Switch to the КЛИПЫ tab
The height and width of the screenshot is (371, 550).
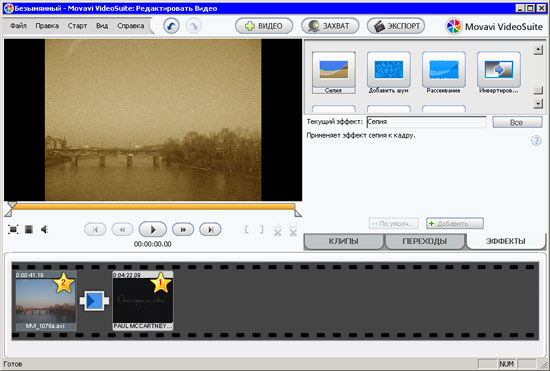point(343,241)
